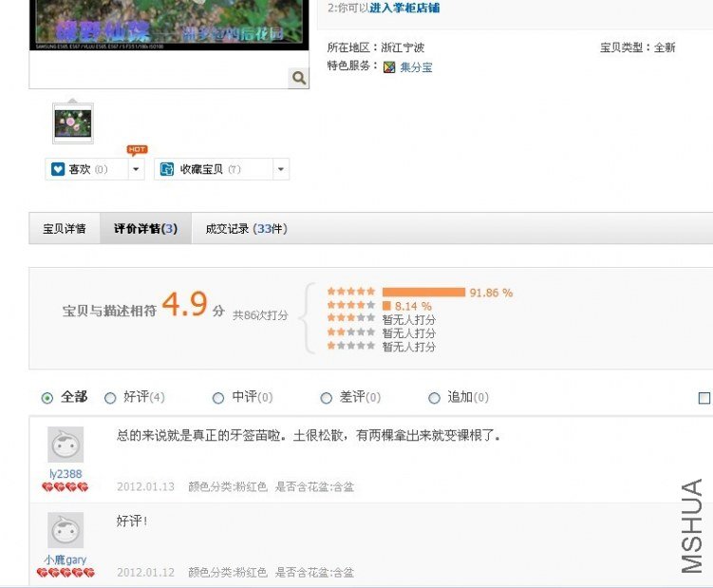The image size is (713, 588).
Task: Click the five-star 91.86% rating bar
Action: coord(423,293)
